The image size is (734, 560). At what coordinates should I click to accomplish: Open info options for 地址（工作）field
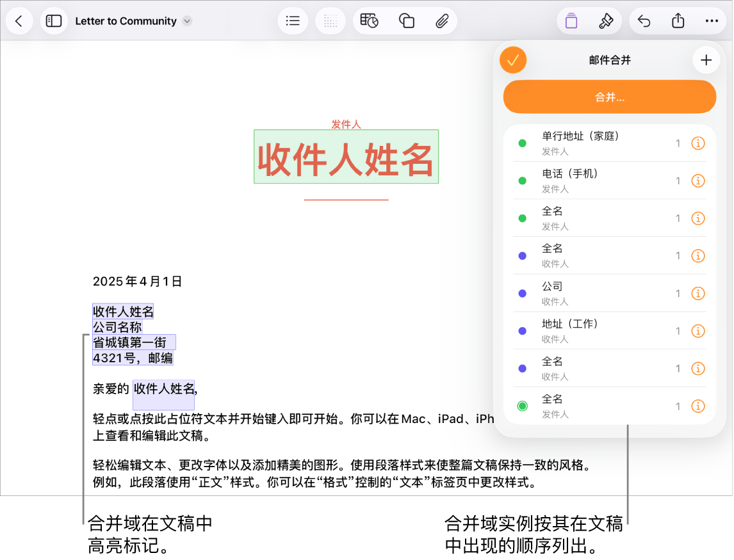click(698, 331)
